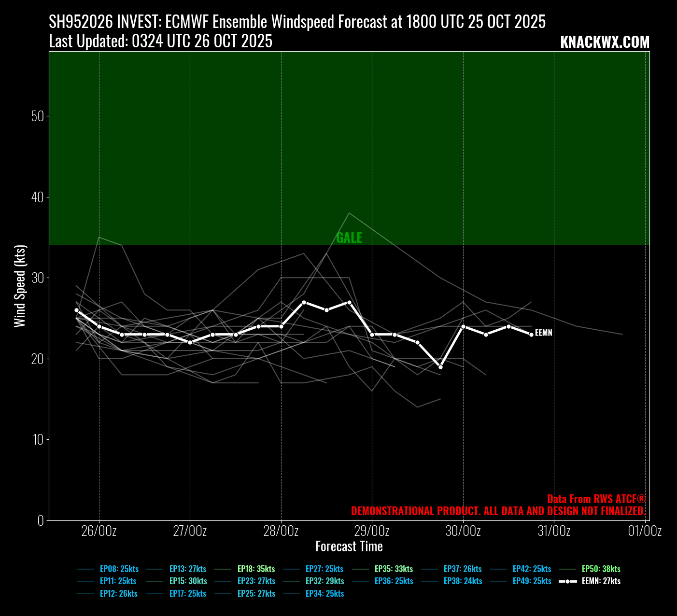Click the EP35: 33kts legend entry

pyautogui.click(x=394, y=569)
